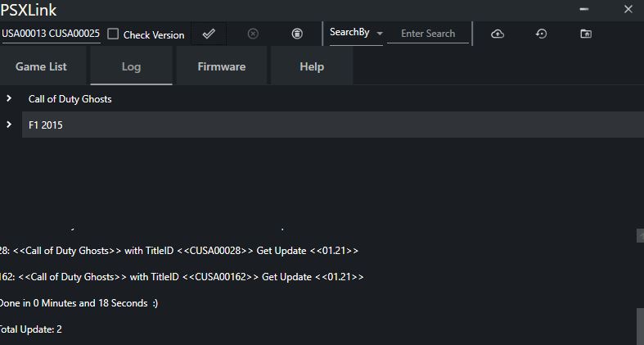644x345 pixels.
Task: Click the history restore clock icon
Action: click(542, 34)
